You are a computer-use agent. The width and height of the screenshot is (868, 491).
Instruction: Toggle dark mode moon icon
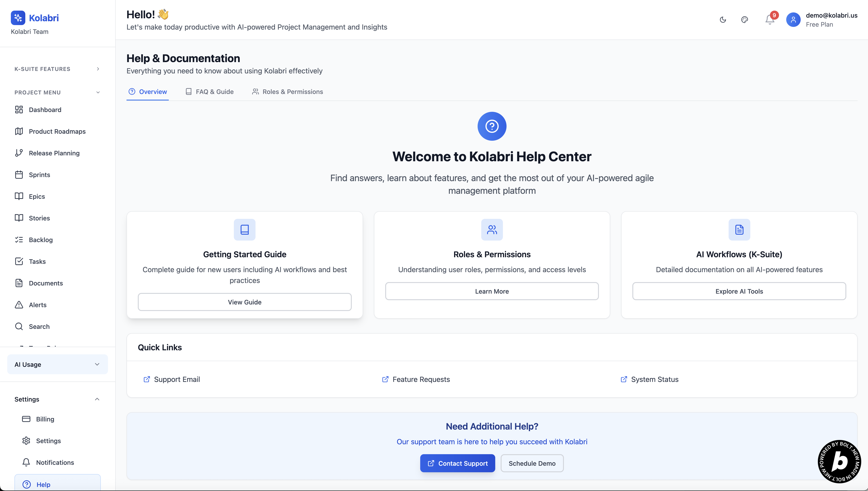pos(723,20)
